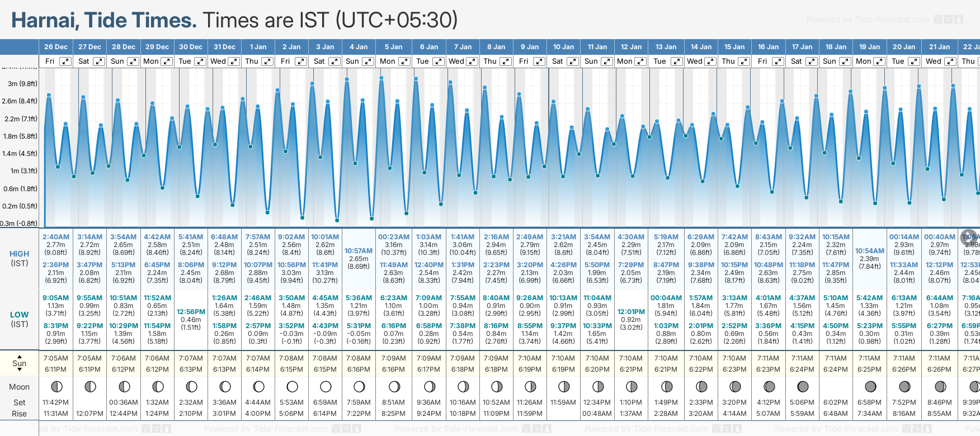Expand the Fri 26 Dec day view
This screenshot has height=436, width=980.
[65, 61]
